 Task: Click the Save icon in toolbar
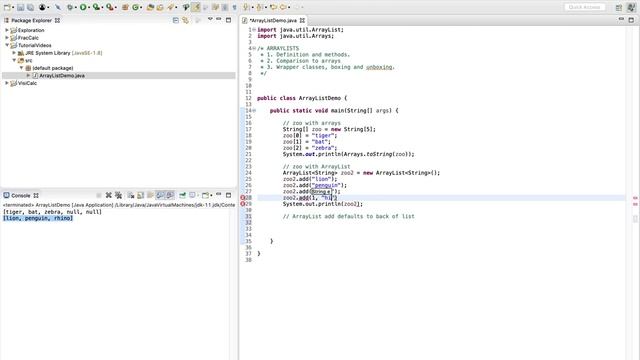click(x=20, y=7)
